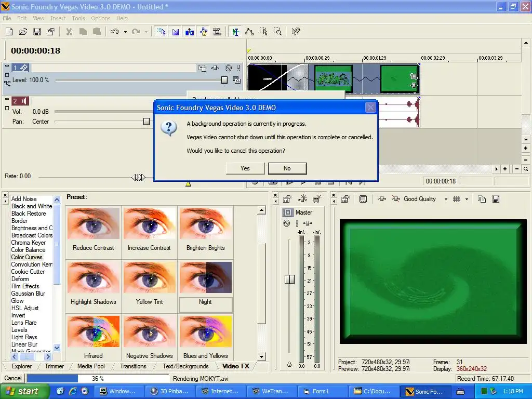This screenshot has width=532, height=399.
Task: Click the Cut scissors icon
Action: tap(69, 32)
